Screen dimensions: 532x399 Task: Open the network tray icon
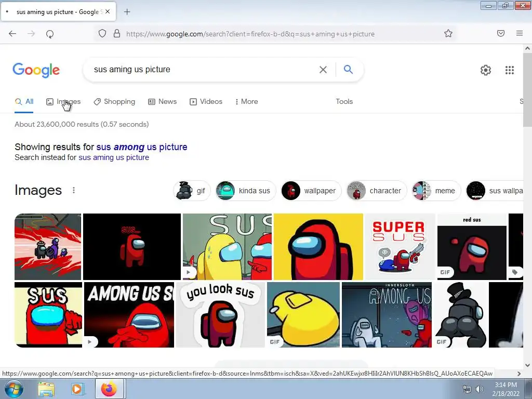click(x=467, y=389)
